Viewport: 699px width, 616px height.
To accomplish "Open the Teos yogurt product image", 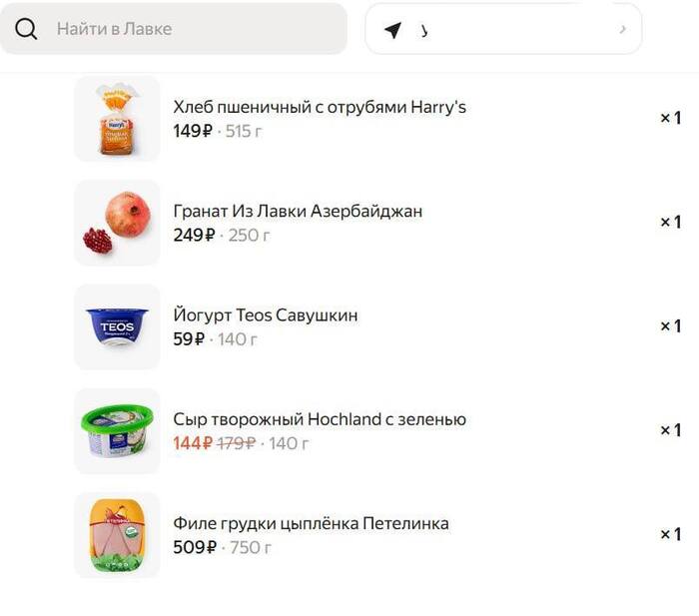I will coord(117,326).
